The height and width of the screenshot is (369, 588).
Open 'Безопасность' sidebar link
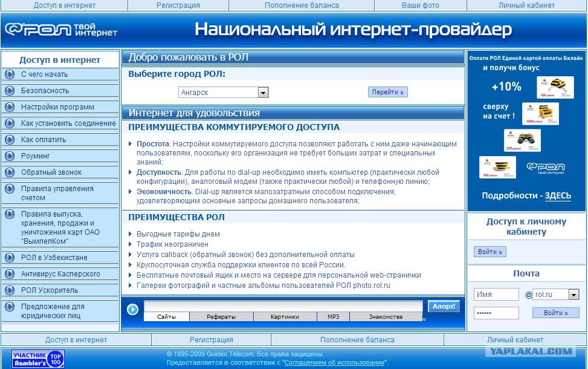(x=45, y=91)
